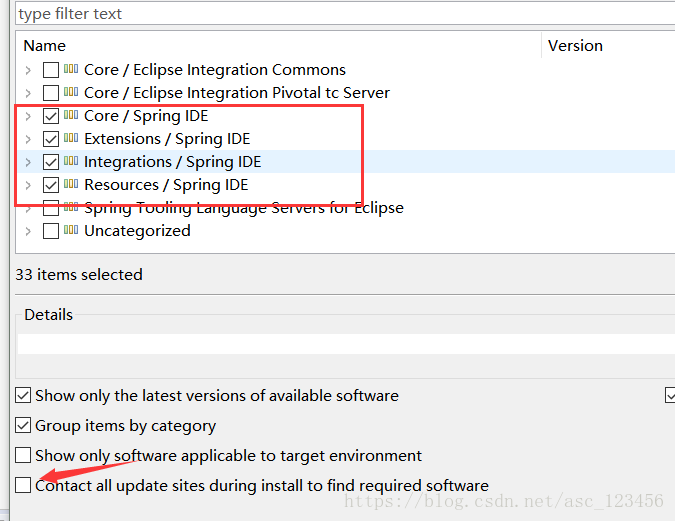Select the Core / Spring IDE row text
This screenshot has width=675, height=521.
(146, 116)
